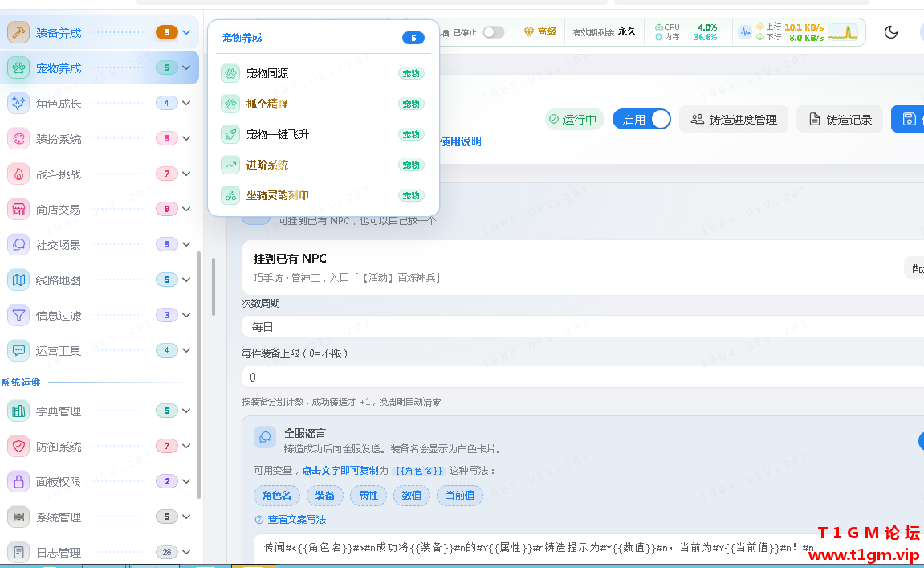Click the diamond 高级 badge icon
924x568 pixels.
528,32
